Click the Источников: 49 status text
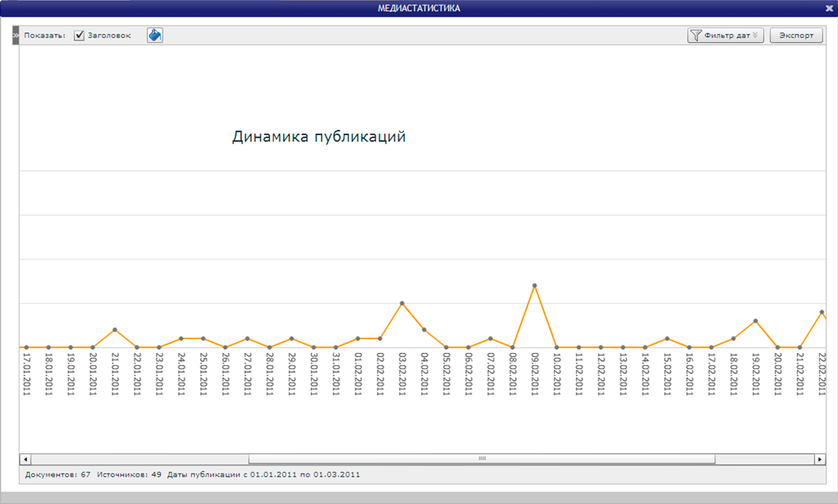The image size is (838, 504). click(129, 474)
